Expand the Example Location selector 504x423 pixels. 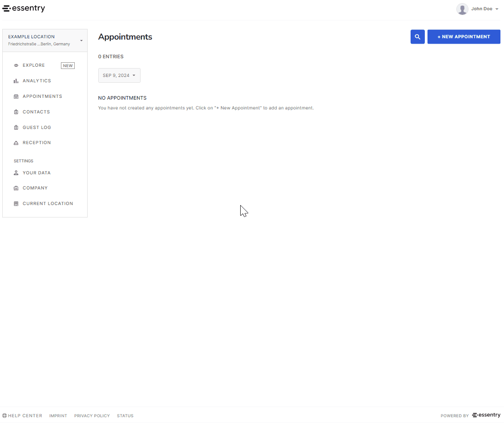click(45, 40)
